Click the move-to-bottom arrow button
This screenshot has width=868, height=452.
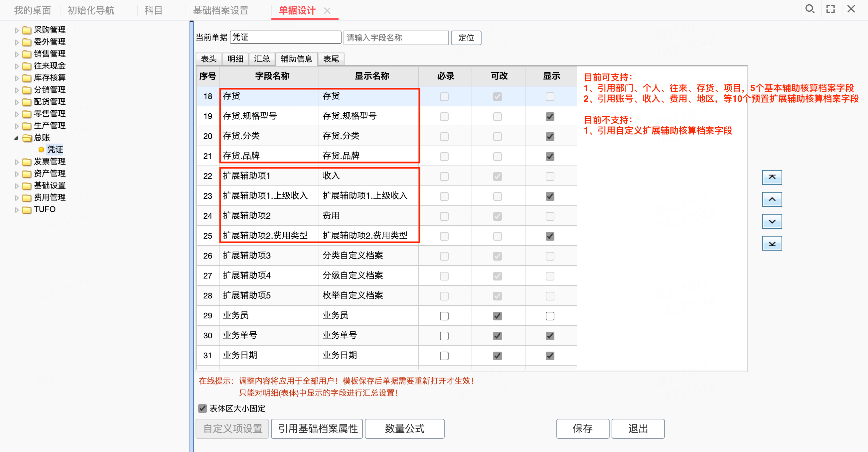coord(772,244)
